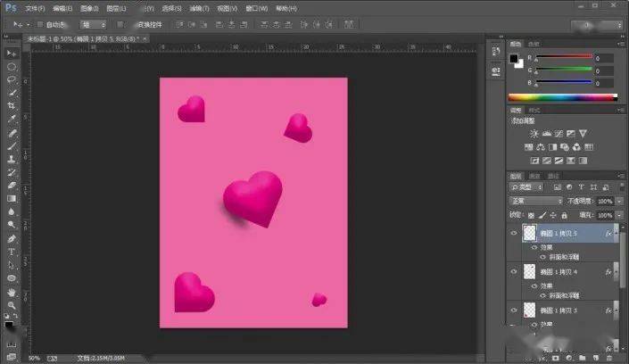Click the foreground color swatch in Color panel
Viewport: 629px width, 364px height.
pos(514,59)
